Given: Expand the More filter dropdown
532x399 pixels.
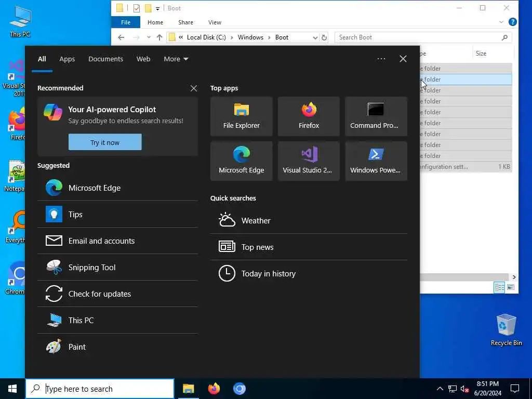Looking at the screenshot, I should pyautogui.click(x=176, y=59).
